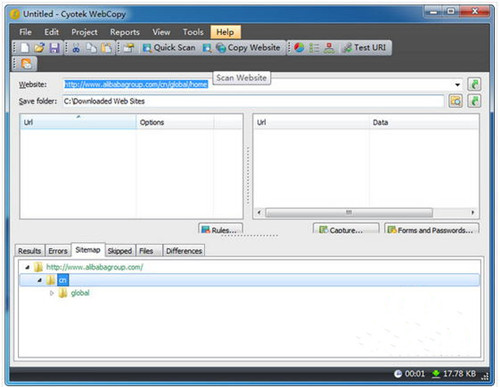Click the elapsed time 00:01 status
The image size is (500, 387).
coord(410,374)
